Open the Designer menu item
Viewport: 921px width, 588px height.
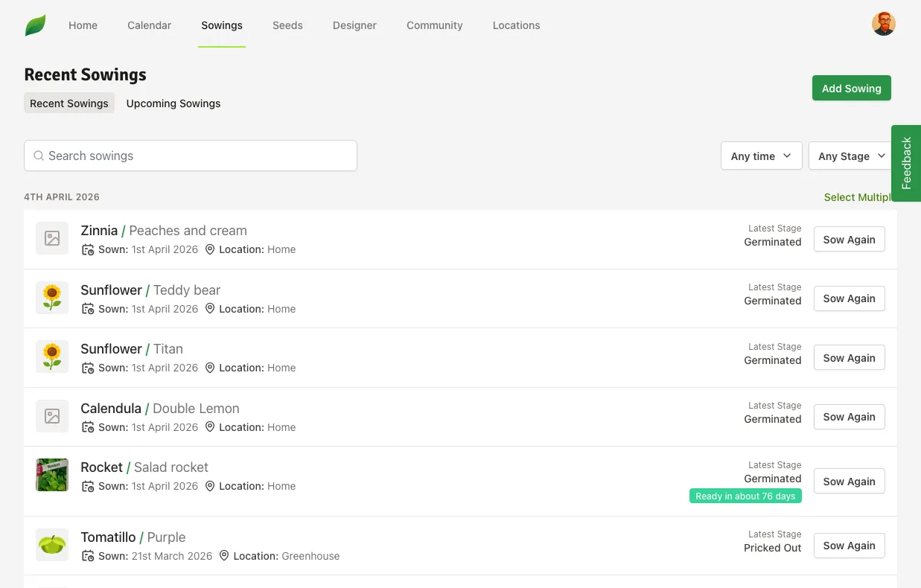pos(354,25)
